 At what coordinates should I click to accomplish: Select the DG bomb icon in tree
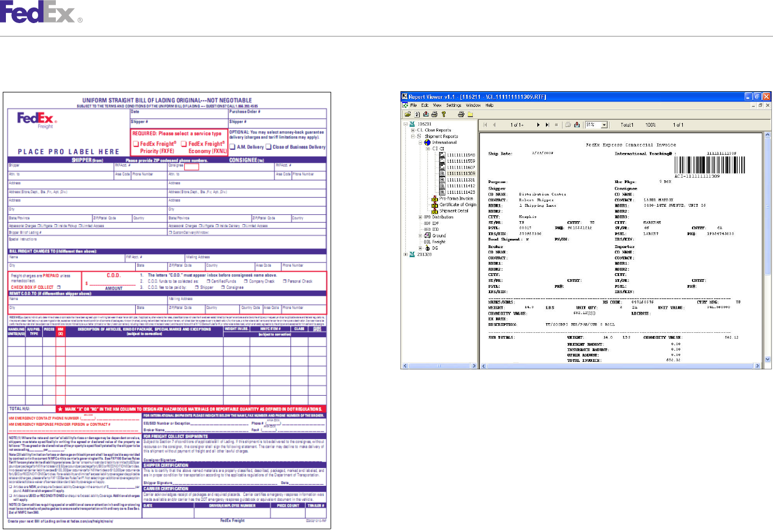428,248
